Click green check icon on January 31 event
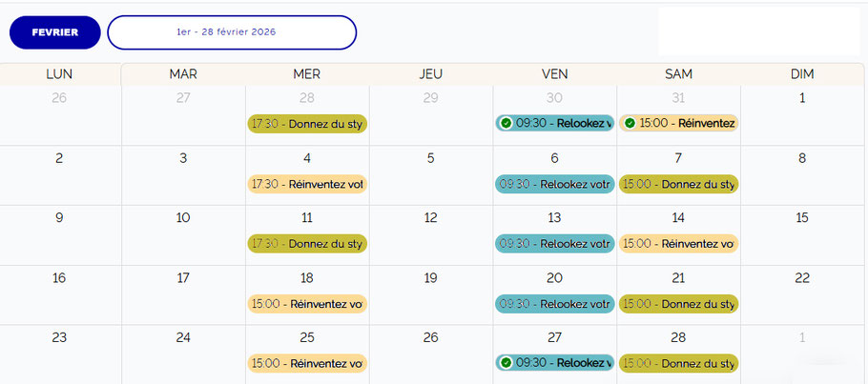The height and width of the screenshot is (384, 868). (630, 123)
